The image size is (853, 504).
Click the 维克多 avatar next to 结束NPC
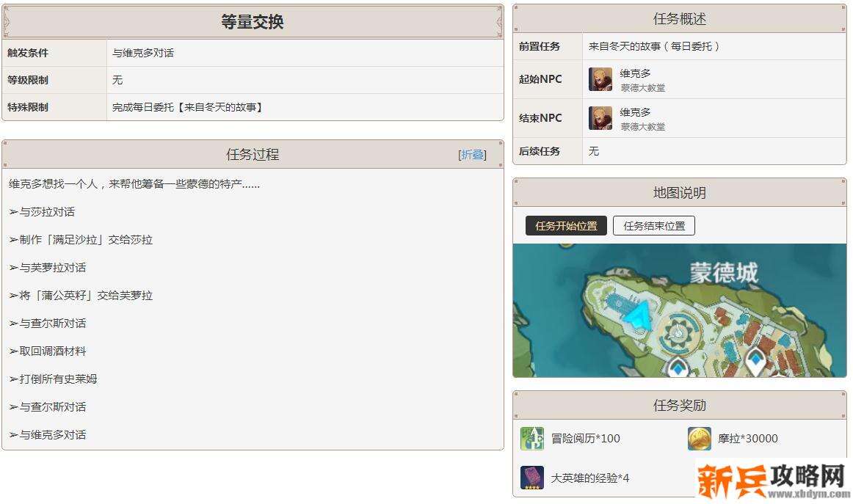tap(599, 117)
